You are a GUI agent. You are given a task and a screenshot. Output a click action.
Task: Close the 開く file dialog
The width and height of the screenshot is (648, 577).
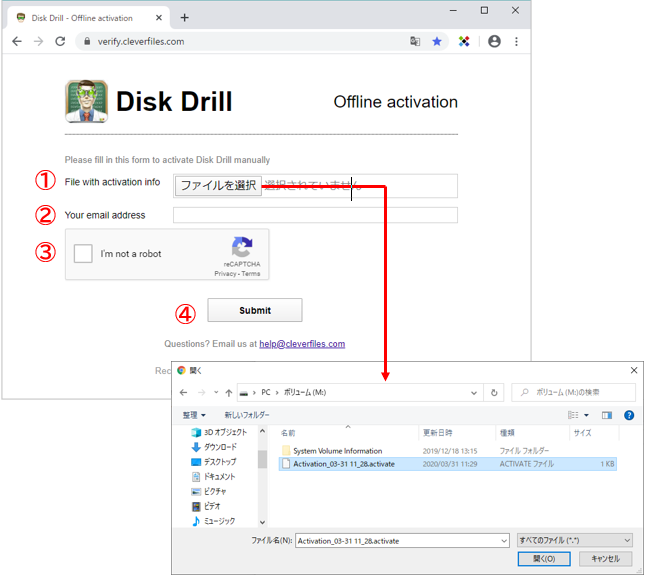(x=634, y=370)
